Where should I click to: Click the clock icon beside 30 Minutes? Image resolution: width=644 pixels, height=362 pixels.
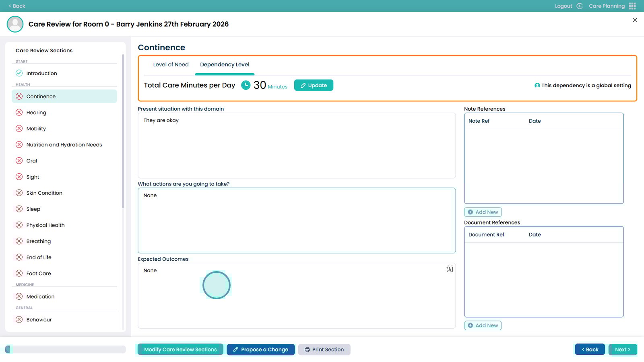click(246, 85)
